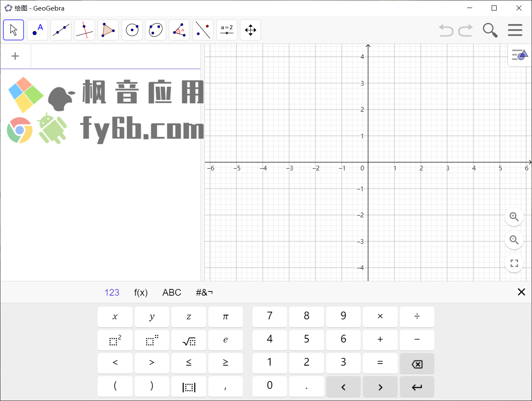Tap the number 7 key

(270, 317)
